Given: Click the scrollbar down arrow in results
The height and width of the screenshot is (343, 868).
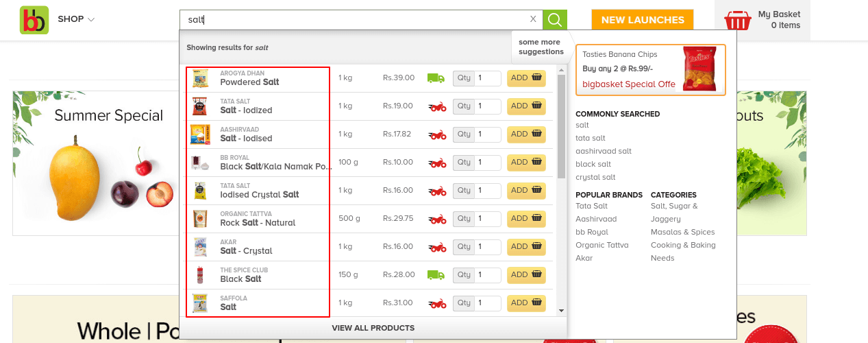Looking at the screenshot, I should tap(562, 311).
